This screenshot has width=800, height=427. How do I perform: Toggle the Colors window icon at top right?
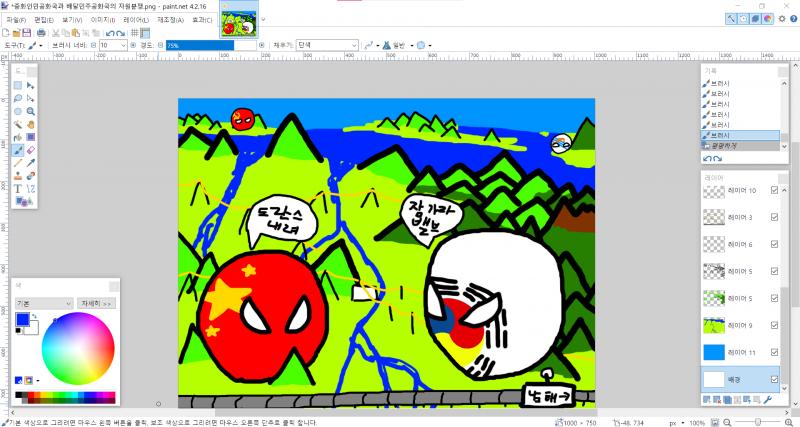coord(768,19)
